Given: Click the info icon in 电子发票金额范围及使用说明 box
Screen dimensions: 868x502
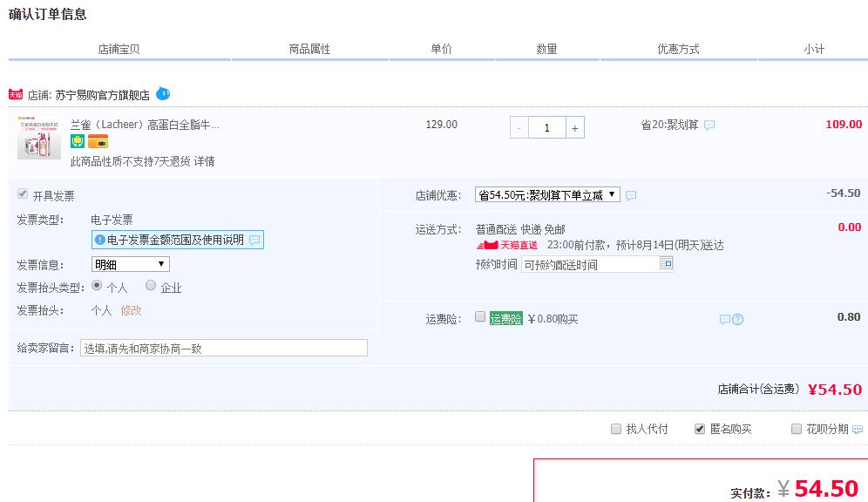Looking at the screenshot, I should pyautogui.click(x=99, y=240).
